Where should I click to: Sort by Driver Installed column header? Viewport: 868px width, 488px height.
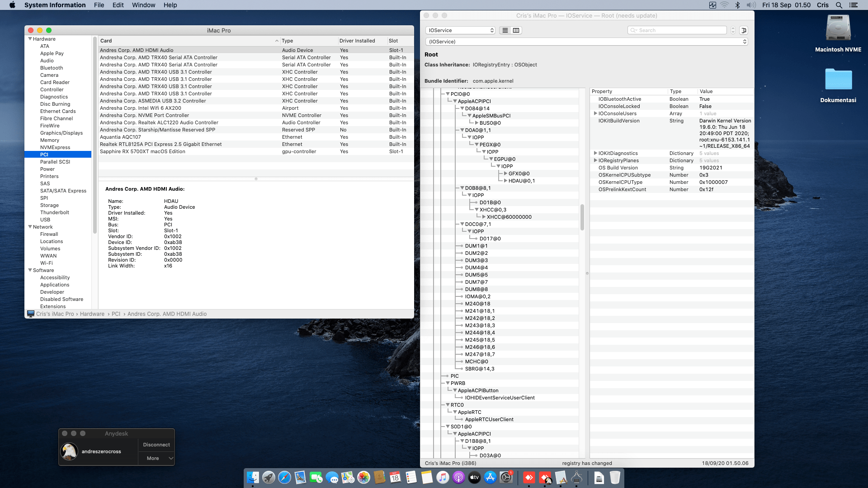click(x=363, y=41)
